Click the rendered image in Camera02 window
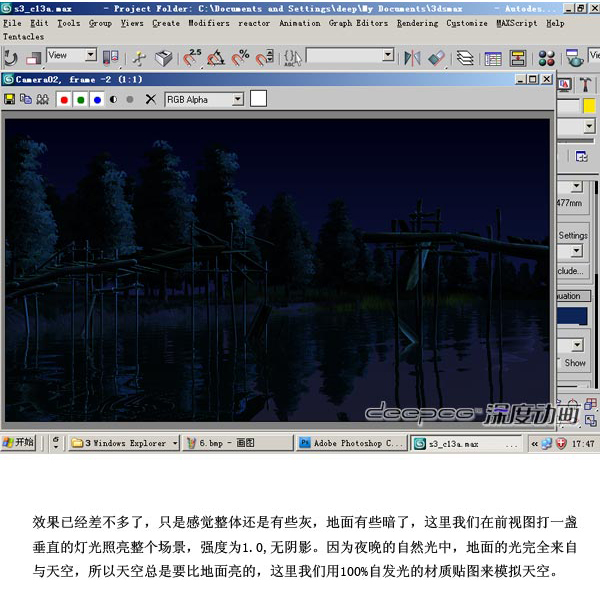This screenshot has height=604, width=600. pos(277,270)
